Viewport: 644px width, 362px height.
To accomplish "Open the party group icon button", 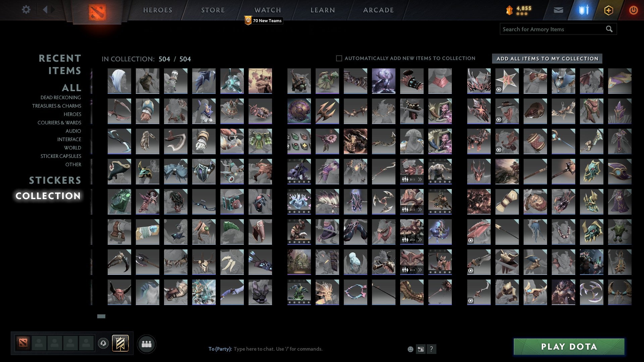I will [147, 344].
